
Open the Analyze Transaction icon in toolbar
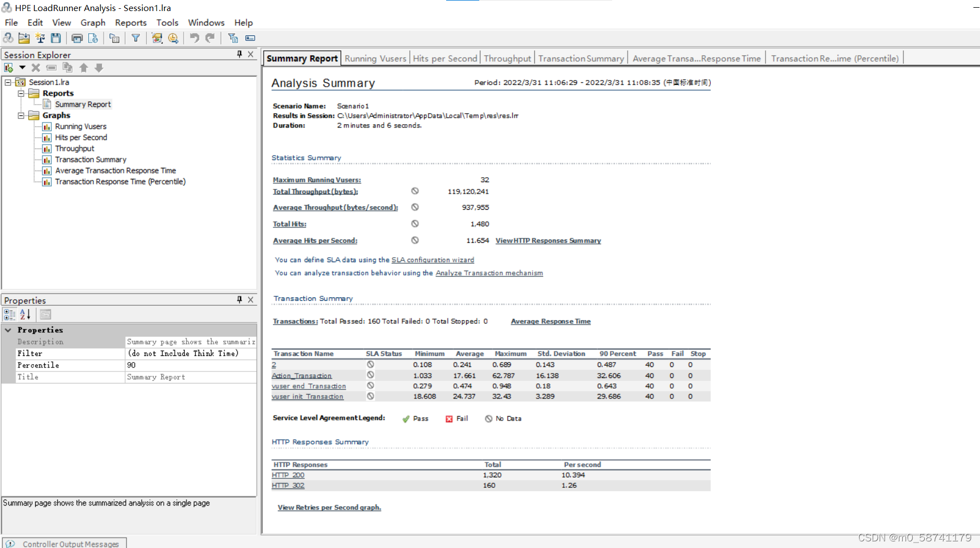(x=157, y=38)
